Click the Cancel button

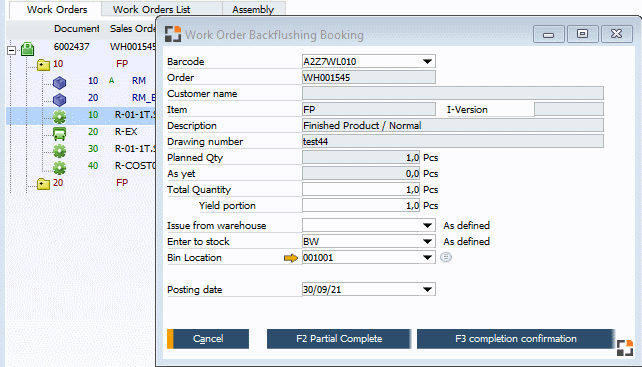point(208,339)
